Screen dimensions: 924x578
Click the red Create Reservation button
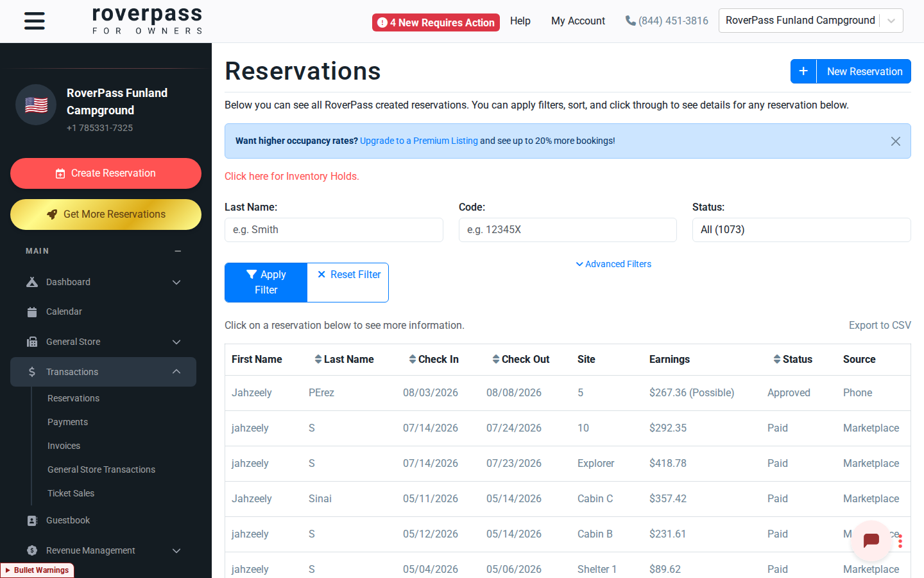click(106, 173)
